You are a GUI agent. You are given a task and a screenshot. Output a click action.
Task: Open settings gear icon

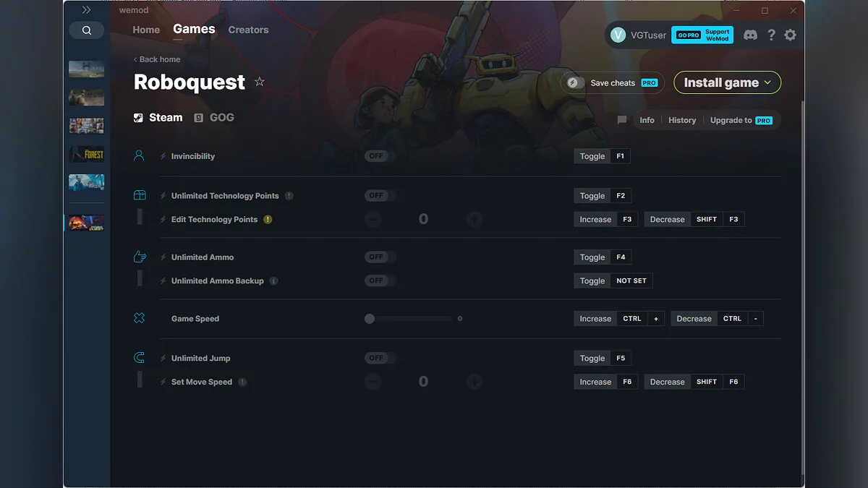click(x=790, y=35)
